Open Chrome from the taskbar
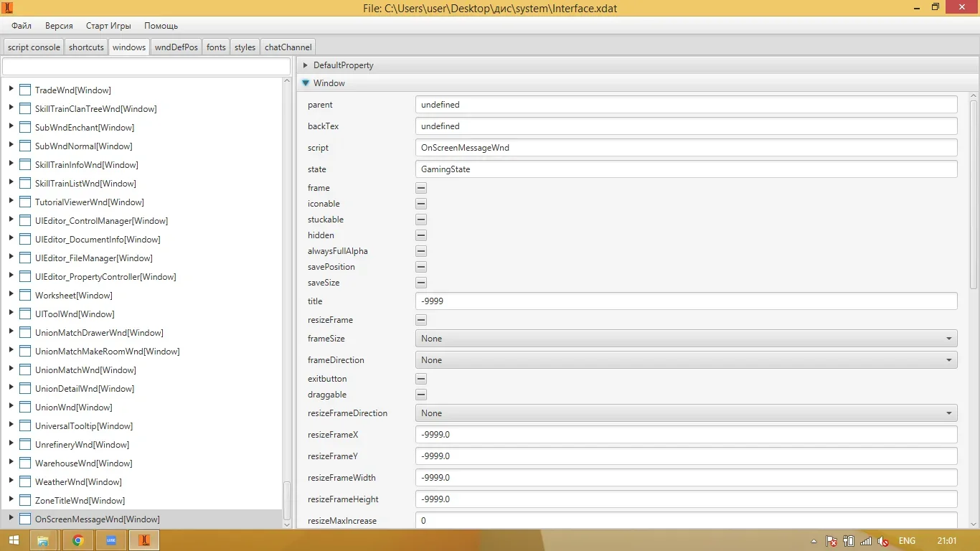 78,540
